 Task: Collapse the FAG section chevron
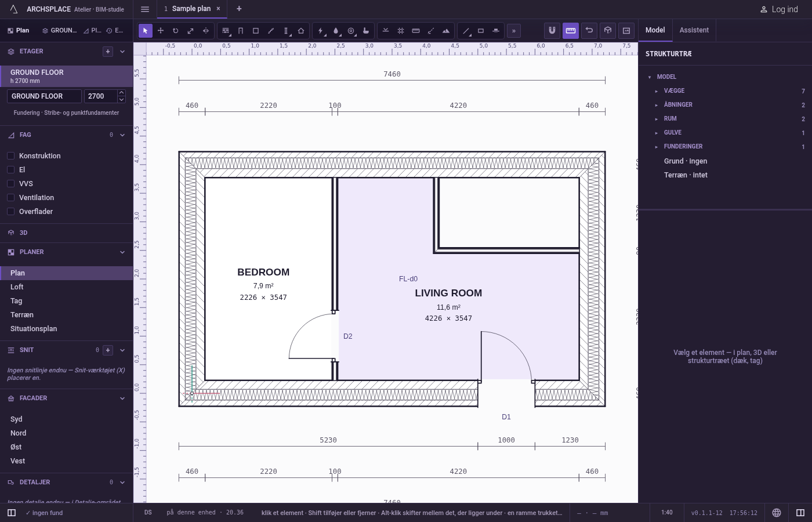coord(122,135)
